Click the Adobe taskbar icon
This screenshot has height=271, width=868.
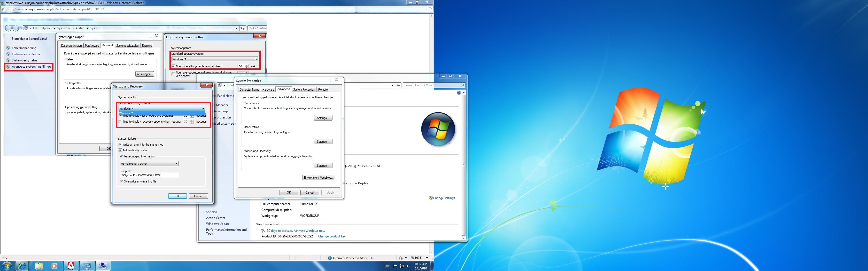71,266
